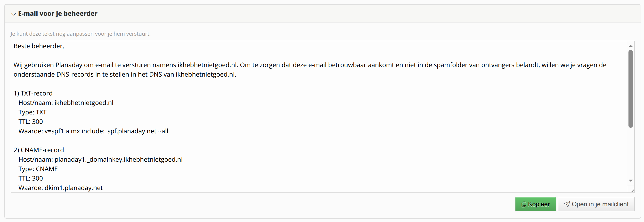Click the paragraph mentioning Planaday e-mail sending
644x222 pixels.
(310, 70)
